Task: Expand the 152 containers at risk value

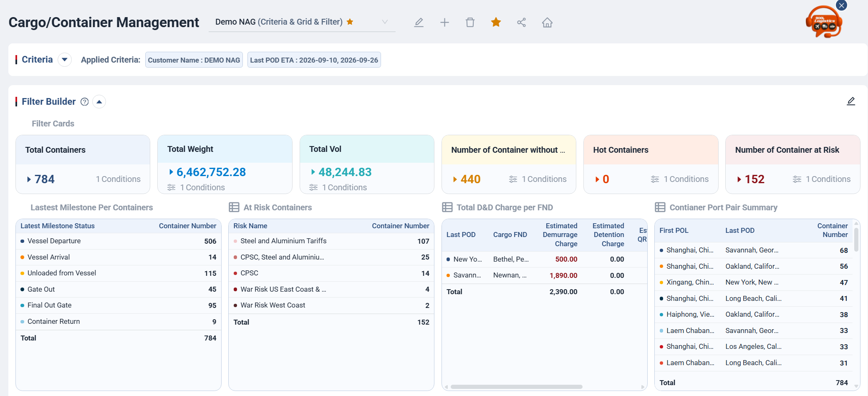Action: click(750, 179)
